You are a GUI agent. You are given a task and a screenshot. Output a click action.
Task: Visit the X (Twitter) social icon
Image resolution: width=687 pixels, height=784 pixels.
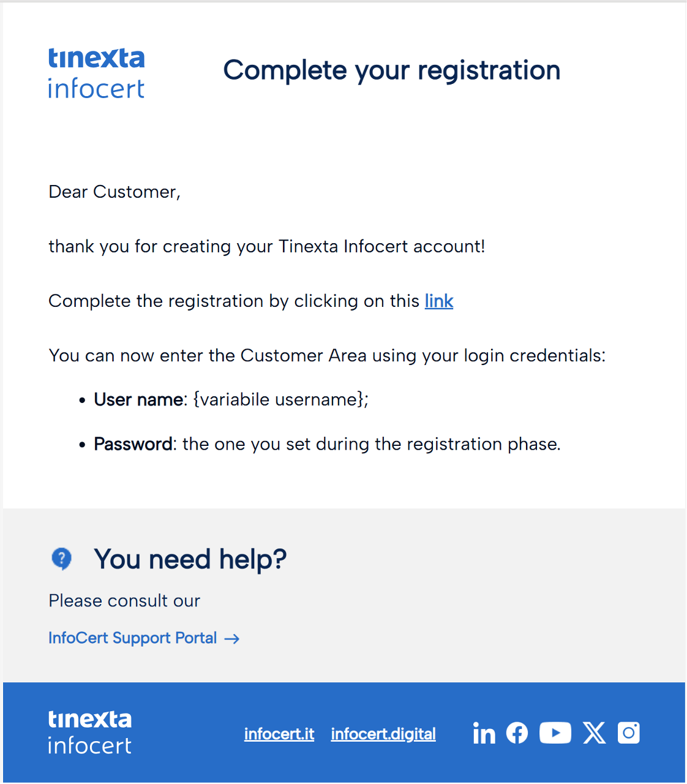[x=594, y=733]
